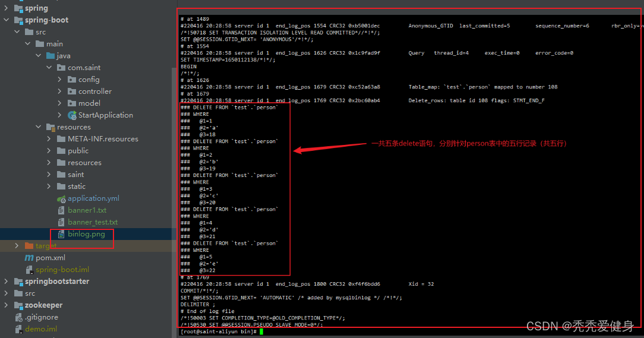Click the model package folder icon
This screenshot has height=338, width=644.
72,103
